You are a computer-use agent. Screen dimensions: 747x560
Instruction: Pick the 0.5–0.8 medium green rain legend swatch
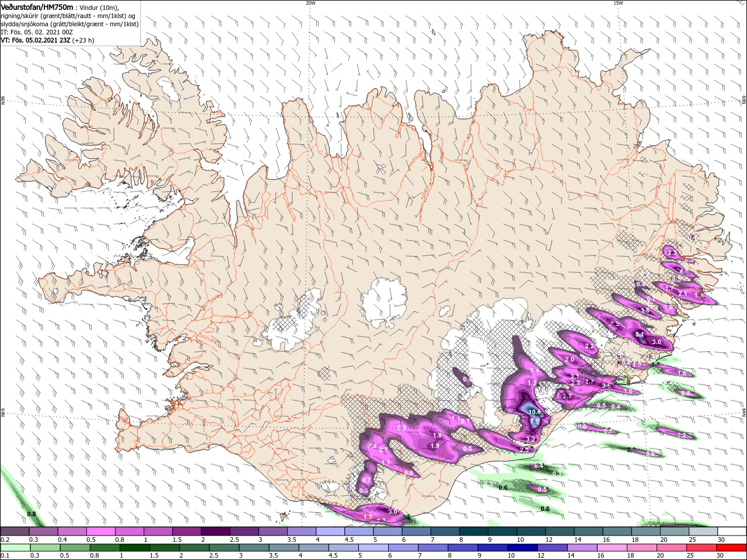75,548
